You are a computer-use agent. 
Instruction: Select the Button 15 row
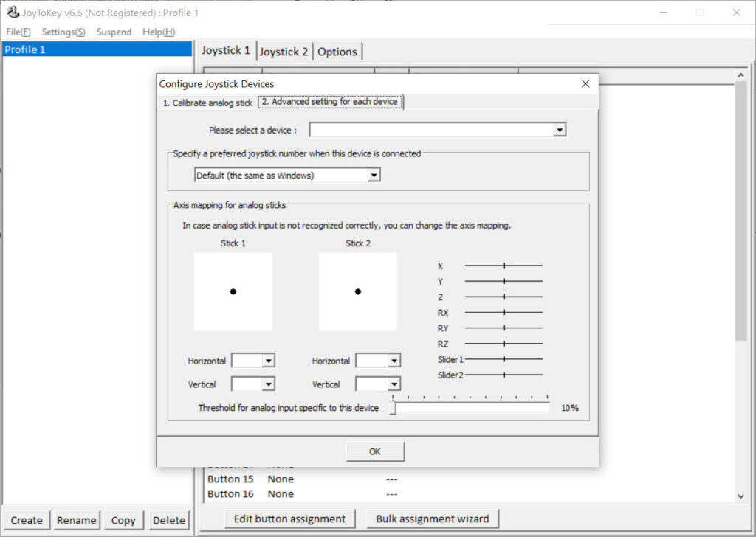pos(467,479)
